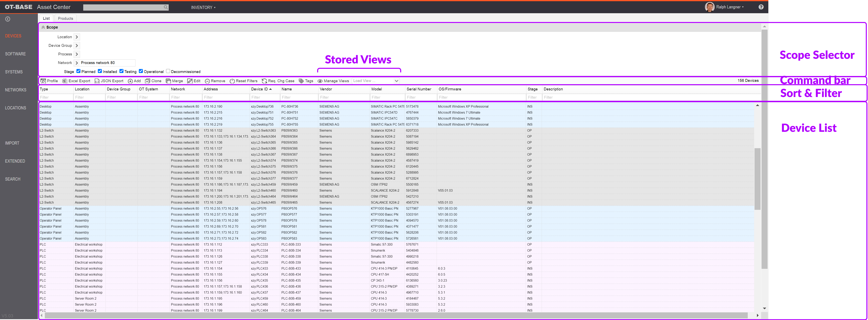The image size is (868, 320).
Task: Click Req. Chg Case icon
Action: (x=265, y=81)
